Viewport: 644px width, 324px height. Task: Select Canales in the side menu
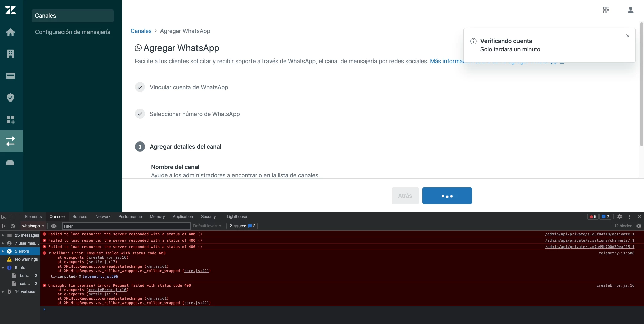click(73, 16)
